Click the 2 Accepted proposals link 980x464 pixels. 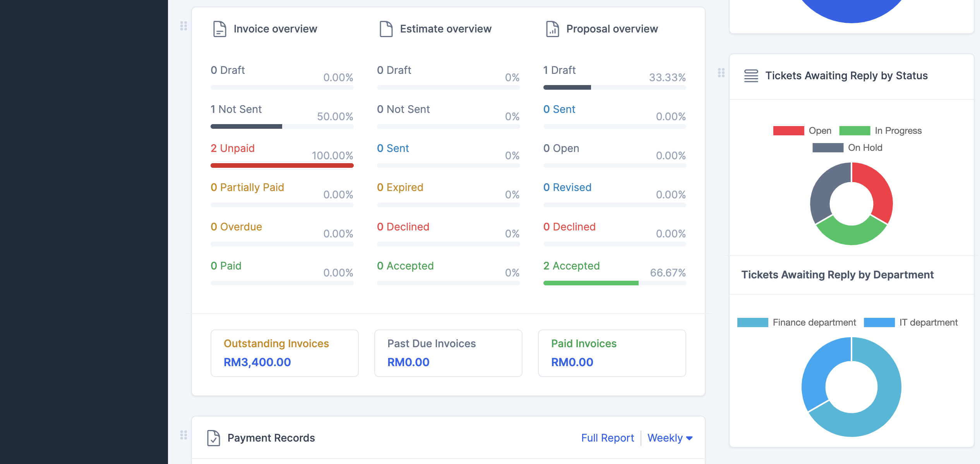(x=571, y=266)
